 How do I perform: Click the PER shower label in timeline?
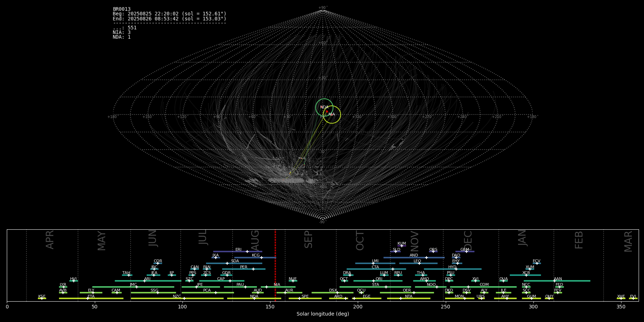click(x=244, y=267)
